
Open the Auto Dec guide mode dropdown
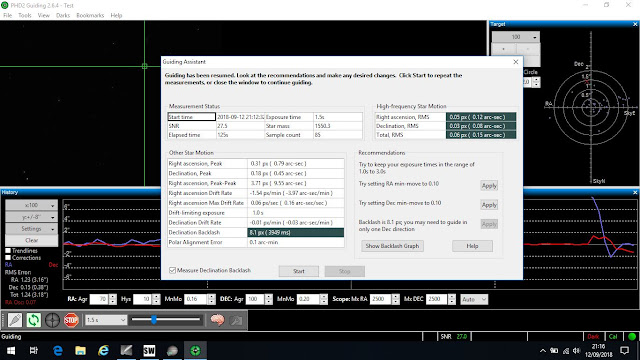pos(474,299)
